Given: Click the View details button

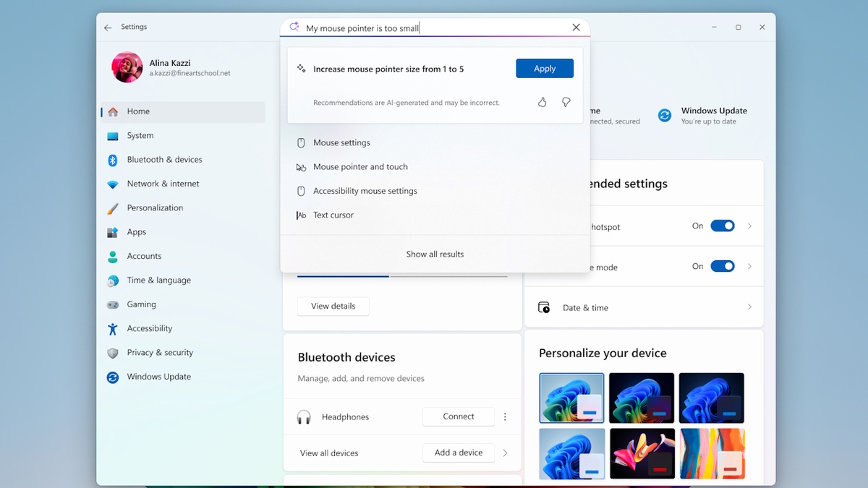Looking at the screenshot, I should coord(333,307).
